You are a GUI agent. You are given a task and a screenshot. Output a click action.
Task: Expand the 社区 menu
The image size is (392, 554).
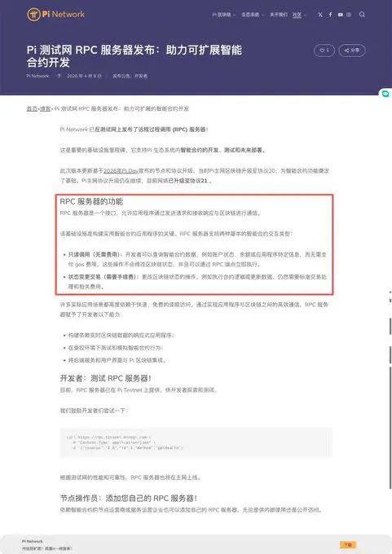click(x=299, y=15)
